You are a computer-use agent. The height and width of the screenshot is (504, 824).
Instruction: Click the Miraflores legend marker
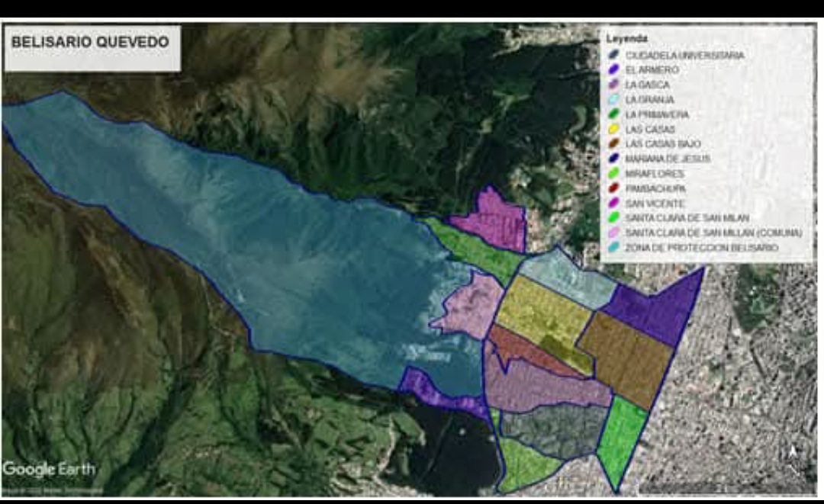613,173
